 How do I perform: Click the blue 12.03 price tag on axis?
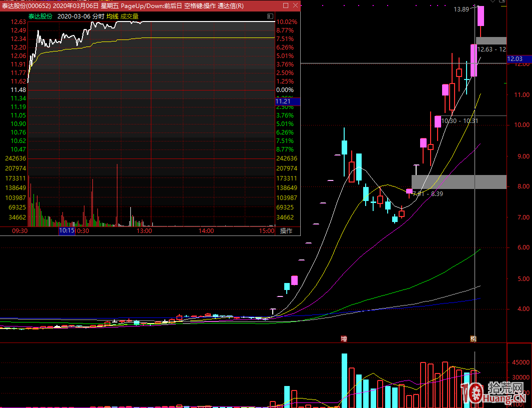tap(516, 59)
